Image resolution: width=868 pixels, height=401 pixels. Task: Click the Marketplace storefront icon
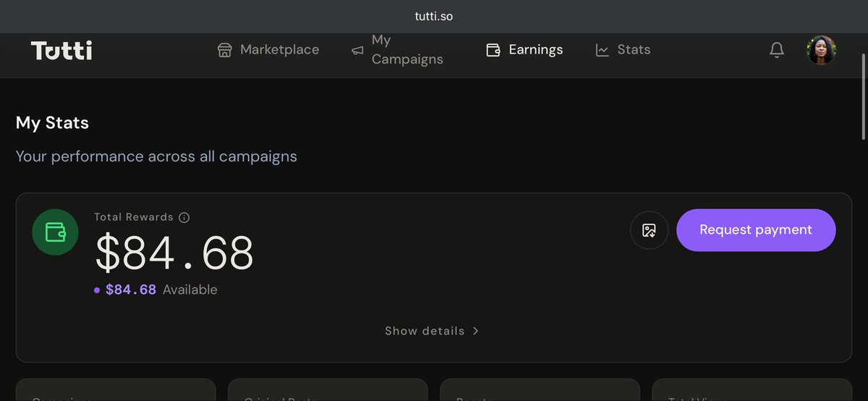[225, 50]
